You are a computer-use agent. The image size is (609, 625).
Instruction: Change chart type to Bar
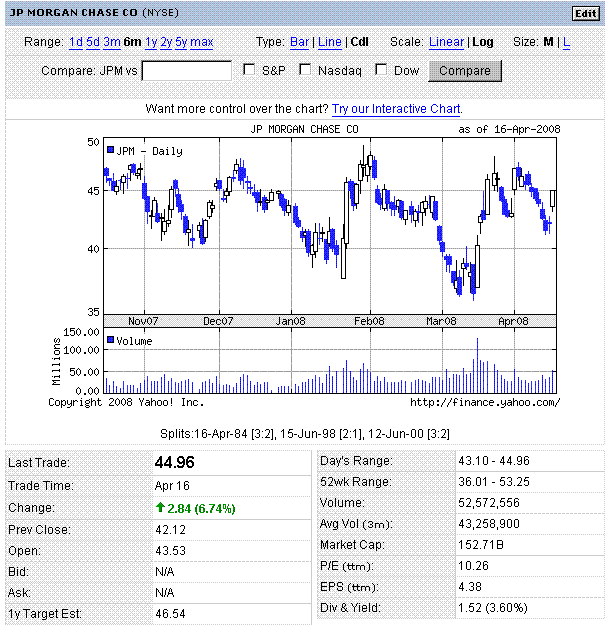click(x=299, y=42)
